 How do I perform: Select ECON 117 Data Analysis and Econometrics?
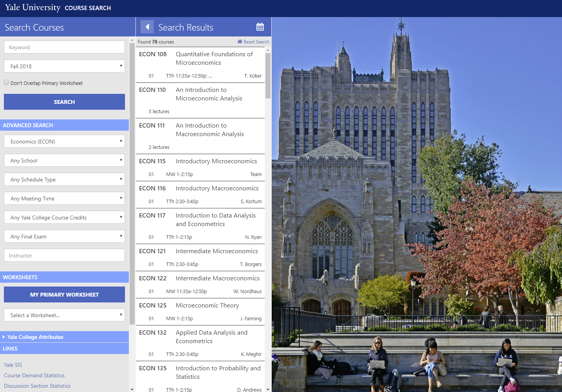(200, 226)
